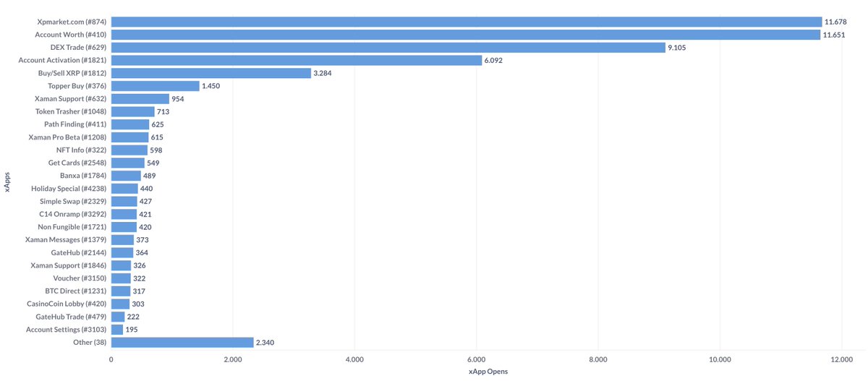Viewport: 868px width, 381px height.
Task: Click the 'Account Worth (#410)' label
Action: pos(71,35)
